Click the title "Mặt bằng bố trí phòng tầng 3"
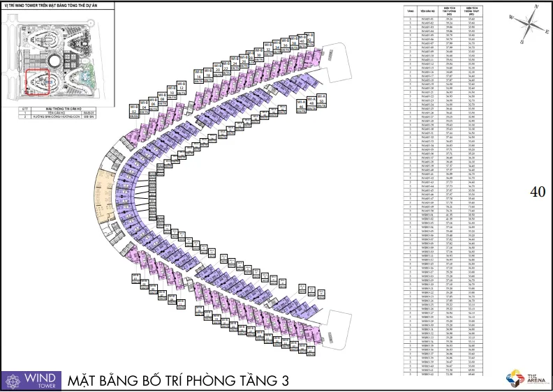Viewport: 553px width, 392px height. pos(178,381)
